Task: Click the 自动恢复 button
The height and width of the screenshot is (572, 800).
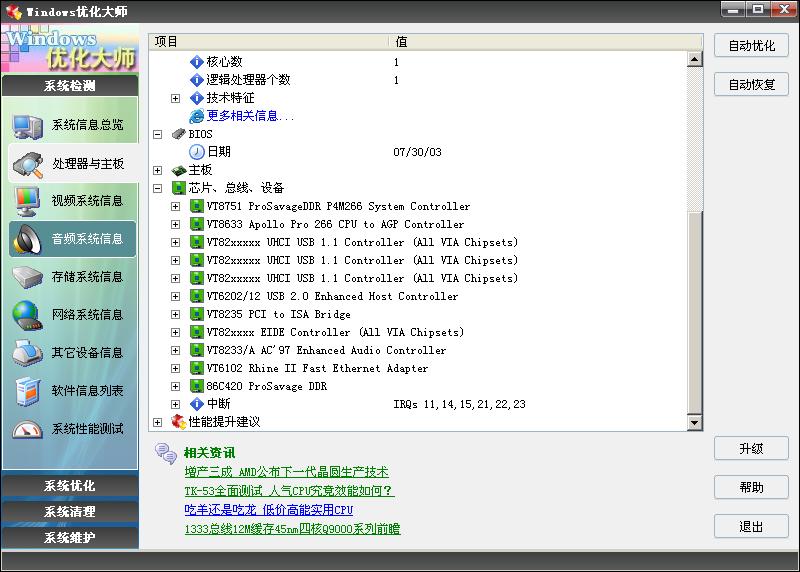Action: (x=752, y=84)
